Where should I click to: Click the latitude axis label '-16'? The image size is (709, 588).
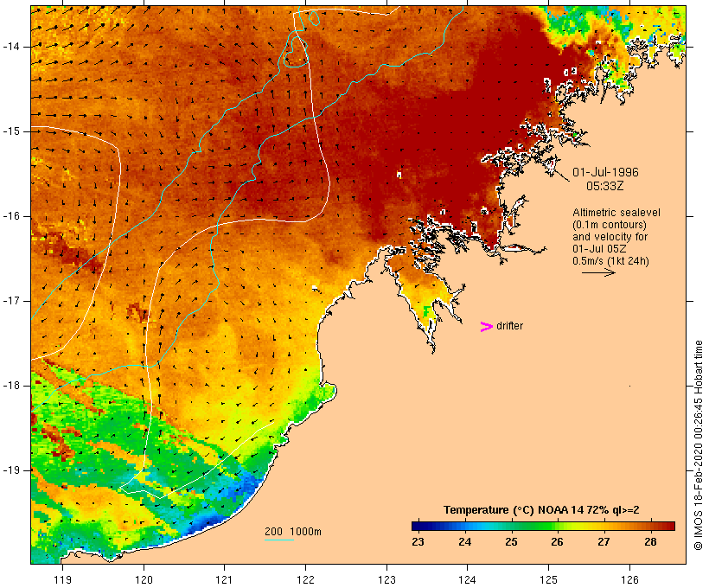pyautogui.click(x=11, y=216)
